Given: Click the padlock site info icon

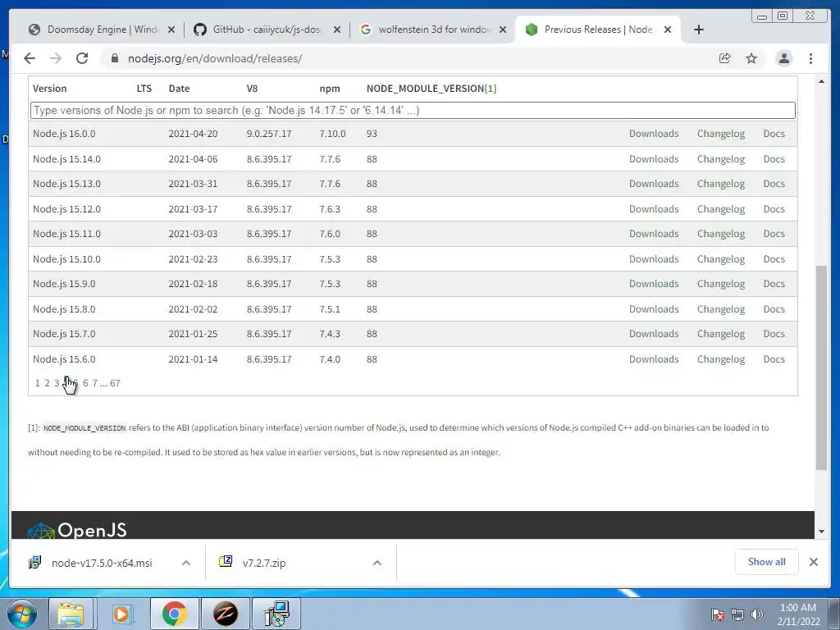Looking at the screenshot, I should coord(114,58).
